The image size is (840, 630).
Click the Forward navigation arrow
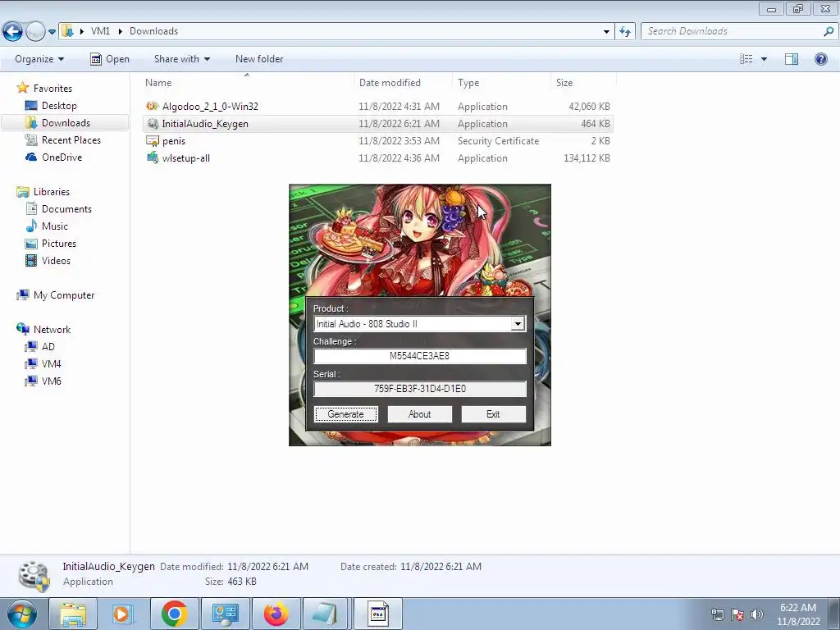(35, 32)
